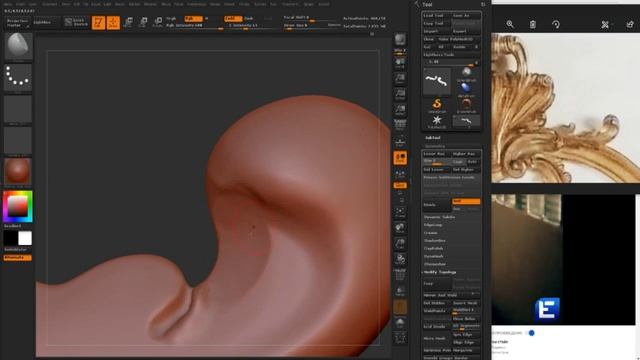
Task: Open the Transform menu
Action: pyautogui.click(x=290, y=4)
